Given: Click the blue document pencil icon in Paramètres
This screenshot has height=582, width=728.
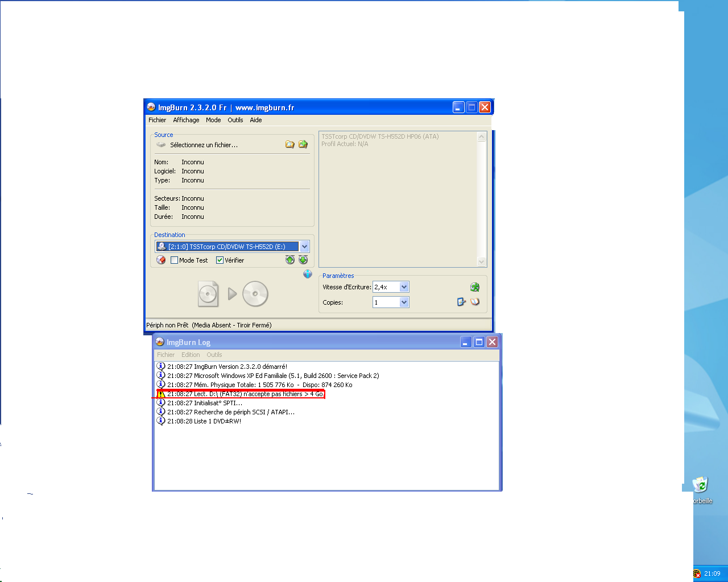Looking at the screenshot, I should tap(461, 302).
